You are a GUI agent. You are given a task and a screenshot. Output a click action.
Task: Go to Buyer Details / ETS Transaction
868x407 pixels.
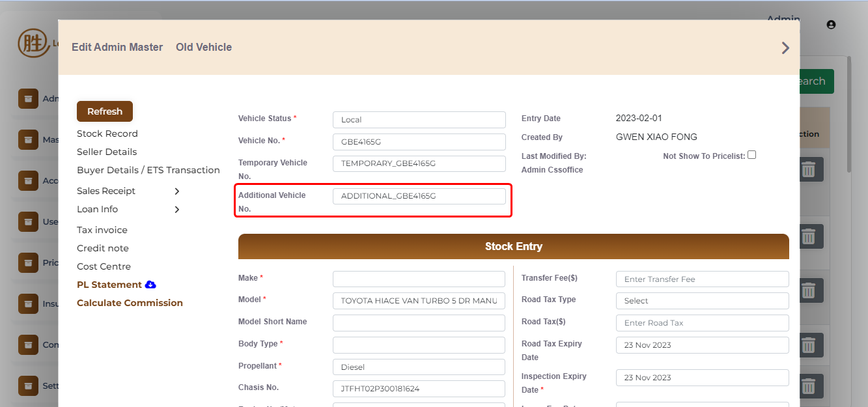pos(148,170)
